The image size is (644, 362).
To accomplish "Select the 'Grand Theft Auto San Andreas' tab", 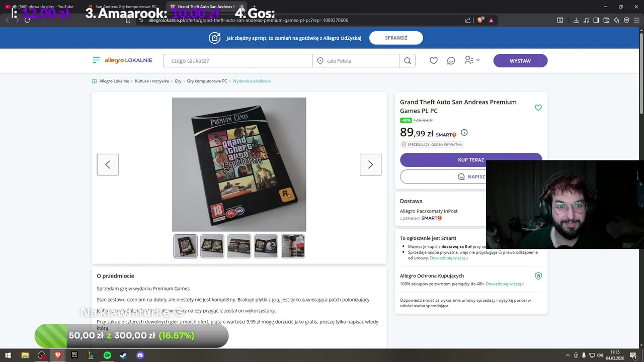I will (206, 7).
